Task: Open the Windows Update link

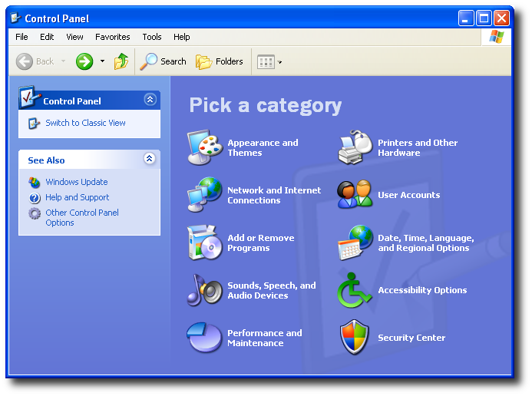Action: point(76,182)
